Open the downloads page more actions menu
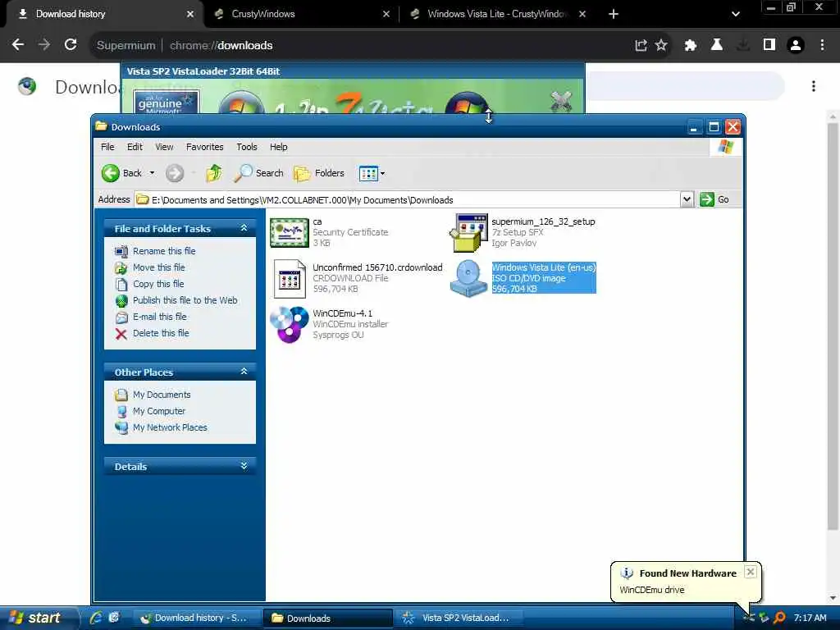Image resolution: width=840 pixels, height=630 pixels. [x=813, y=86]
